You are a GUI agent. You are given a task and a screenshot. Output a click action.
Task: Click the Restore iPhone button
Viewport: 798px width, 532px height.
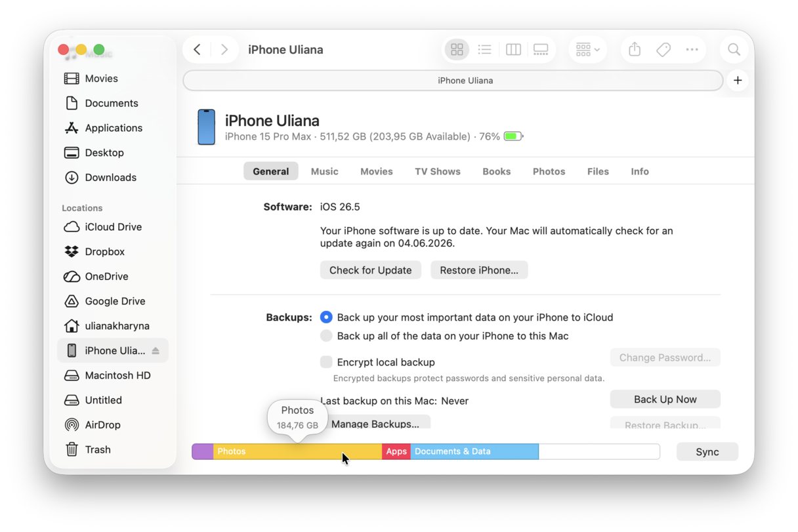point(479,270)
